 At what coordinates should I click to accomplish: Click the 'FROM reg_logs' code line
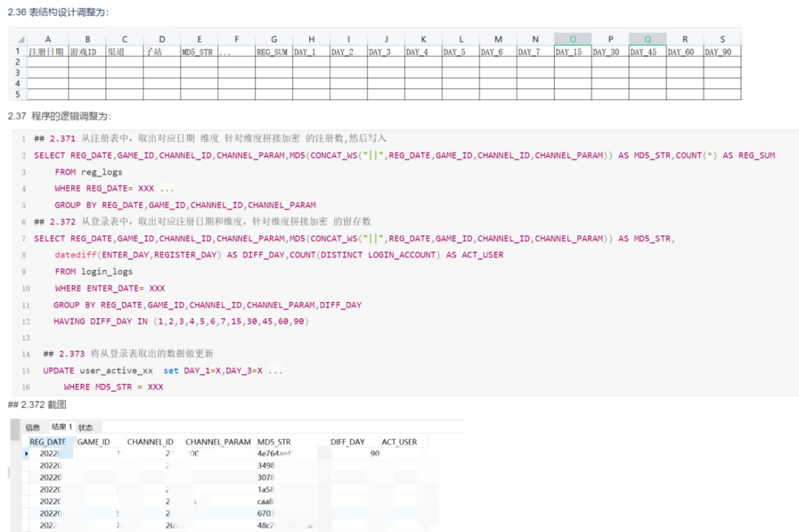(89, 172)
